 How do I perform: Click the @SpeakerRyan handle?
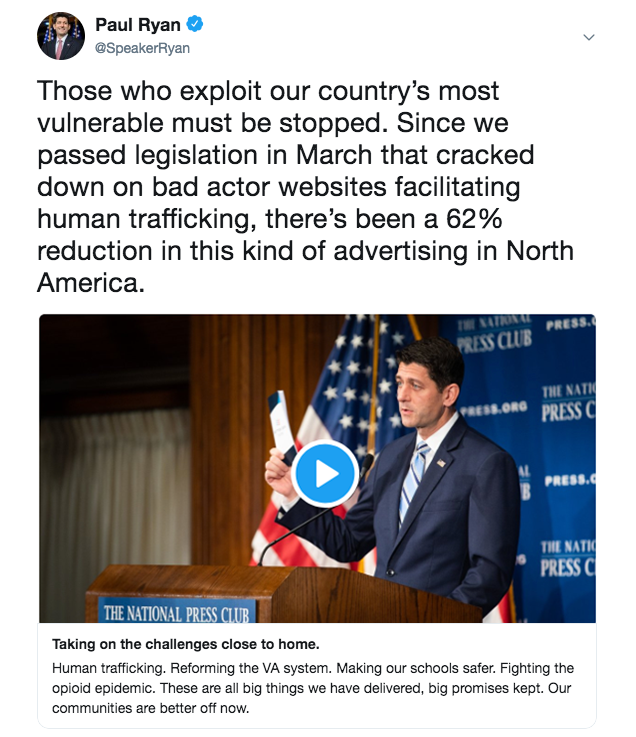tap(142, 47)
